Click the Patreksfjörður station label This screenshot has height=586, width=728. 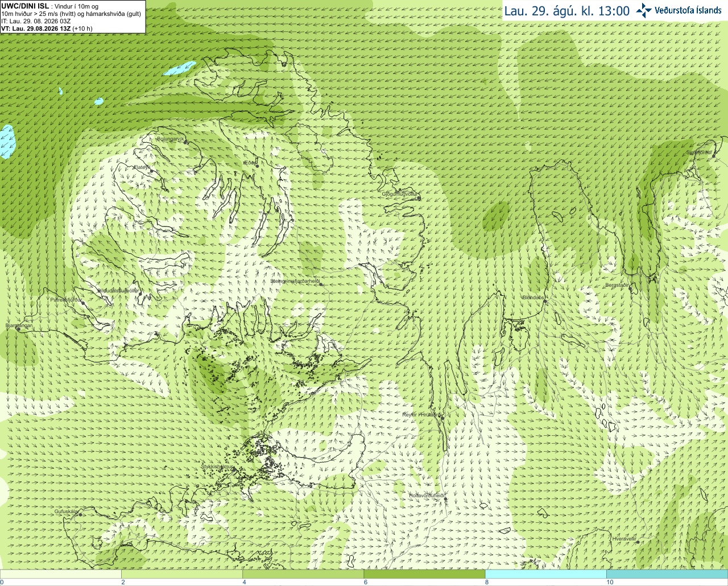(x=66, y=299)
